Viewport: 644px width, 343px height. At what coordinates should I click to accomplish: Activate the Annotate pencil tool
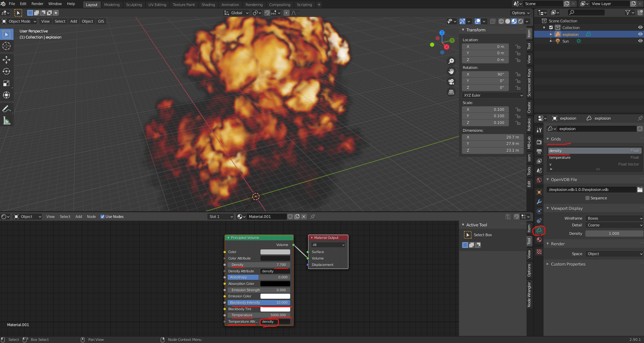[x=6, y=109]
